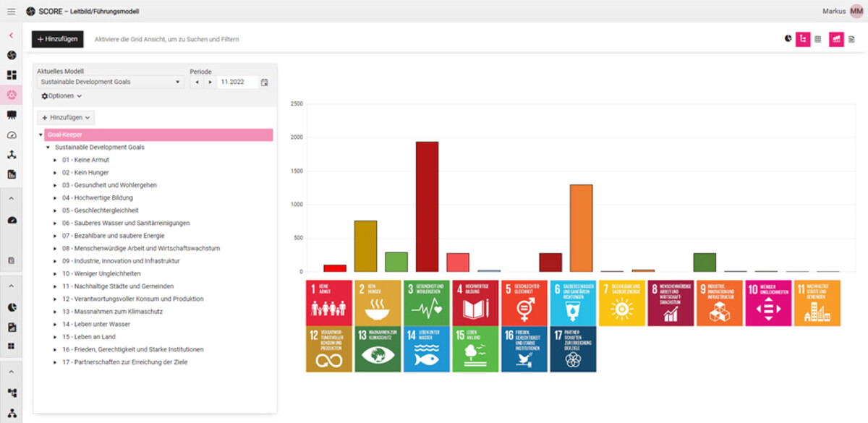Toggle the pink tree view button
The height and width of the screenshot is (423, 868).
(x=802, y=39)
